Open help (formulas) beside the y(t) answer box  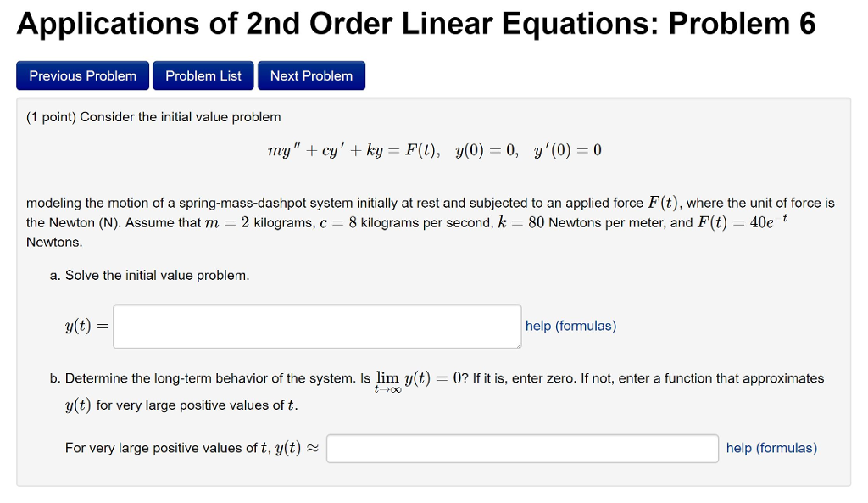click(x=570, y=326)
